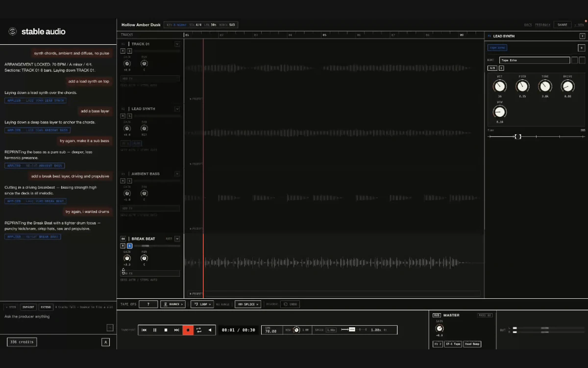Click the Lead Synth pan knob
The height and width of the screenshot is (368, 588).
pyautogui.click(x=144, y=129)
